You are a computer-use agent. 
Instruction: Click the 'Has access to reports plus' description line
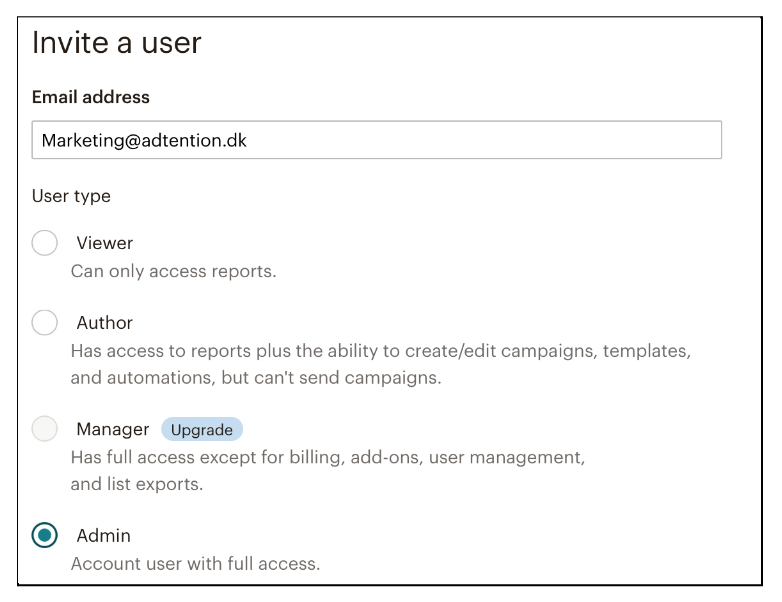(x=380, y=351)
